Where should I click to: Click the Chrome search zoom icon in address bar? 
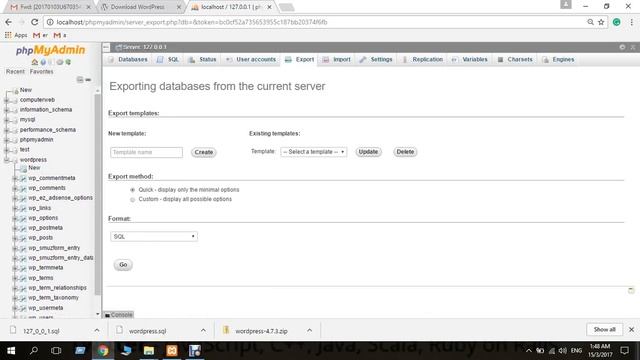590,22
